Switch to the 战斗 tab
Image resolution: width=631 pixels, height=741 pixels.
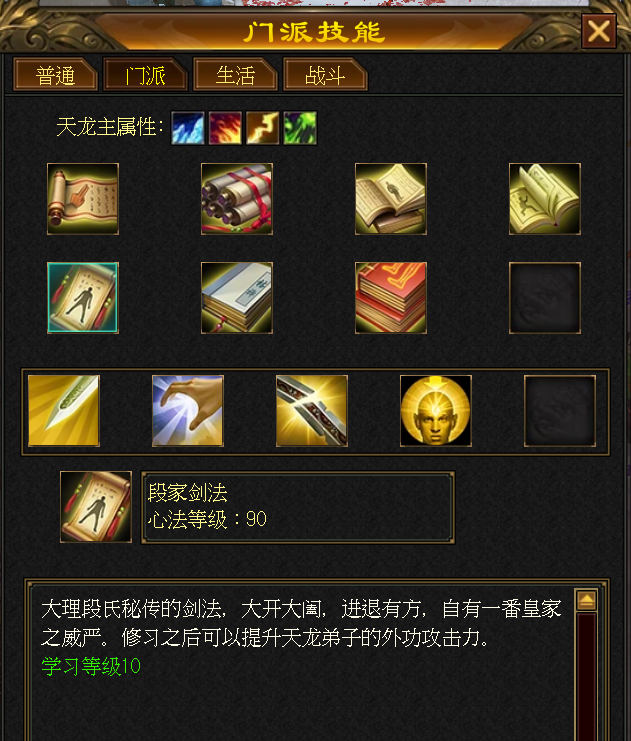tap(325, 75)
